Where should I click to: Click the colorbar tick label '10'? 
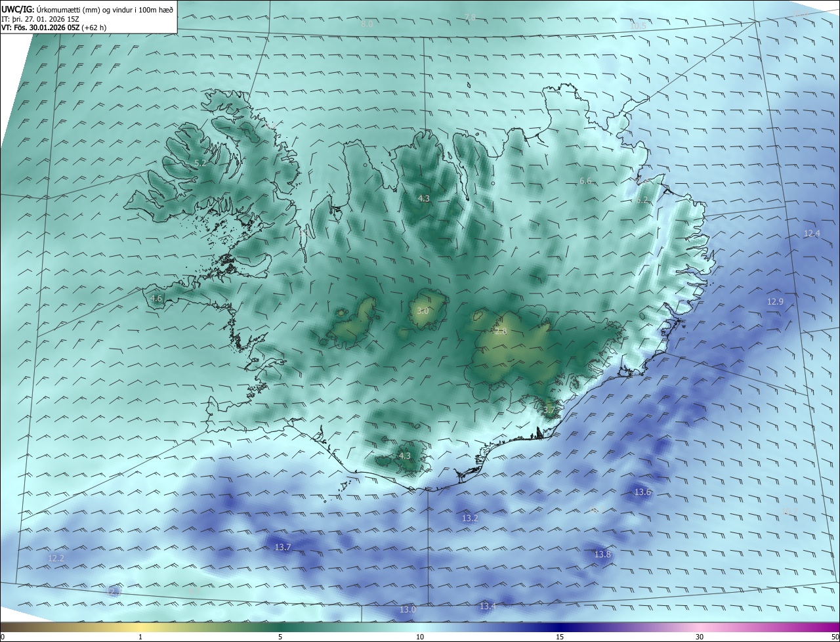[420, 637]
